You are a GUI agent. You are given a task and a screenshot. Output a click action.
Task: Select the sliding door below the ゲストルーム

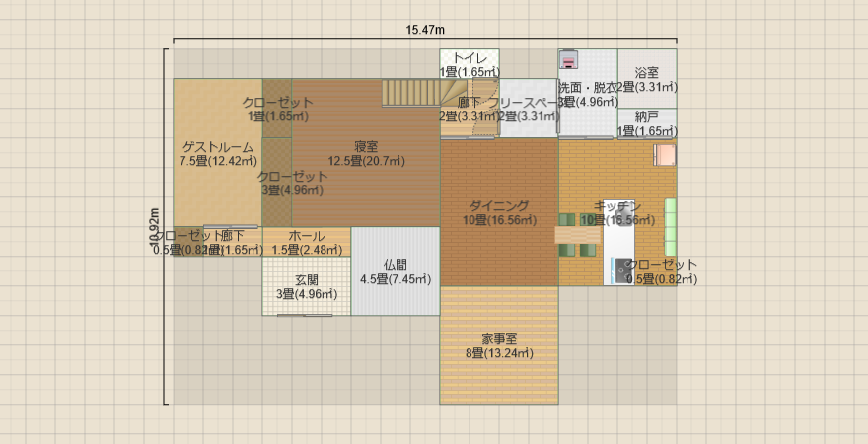230,226
